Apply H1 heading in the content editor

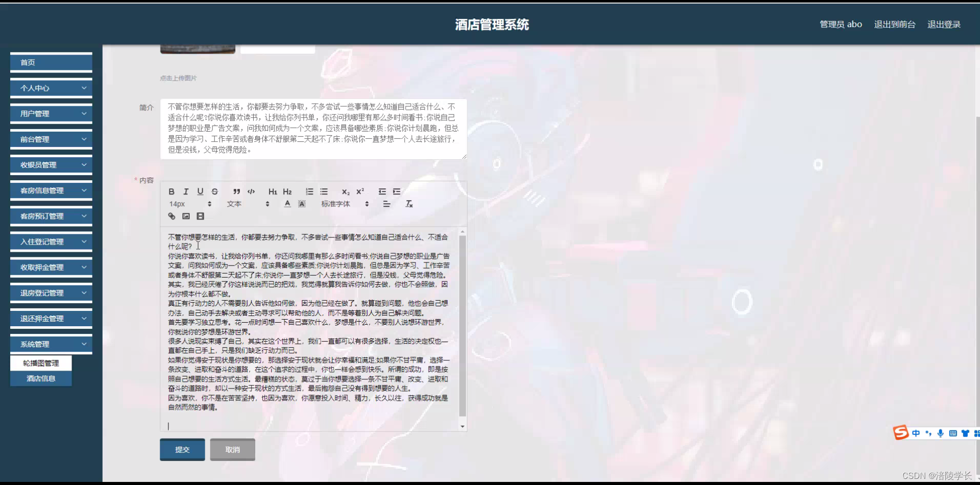[273, 191]
